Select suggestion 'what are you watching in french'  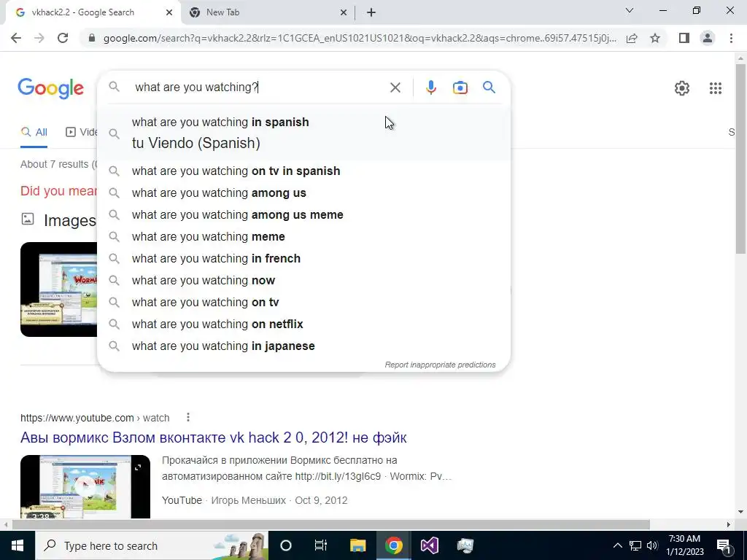(303, 259)
